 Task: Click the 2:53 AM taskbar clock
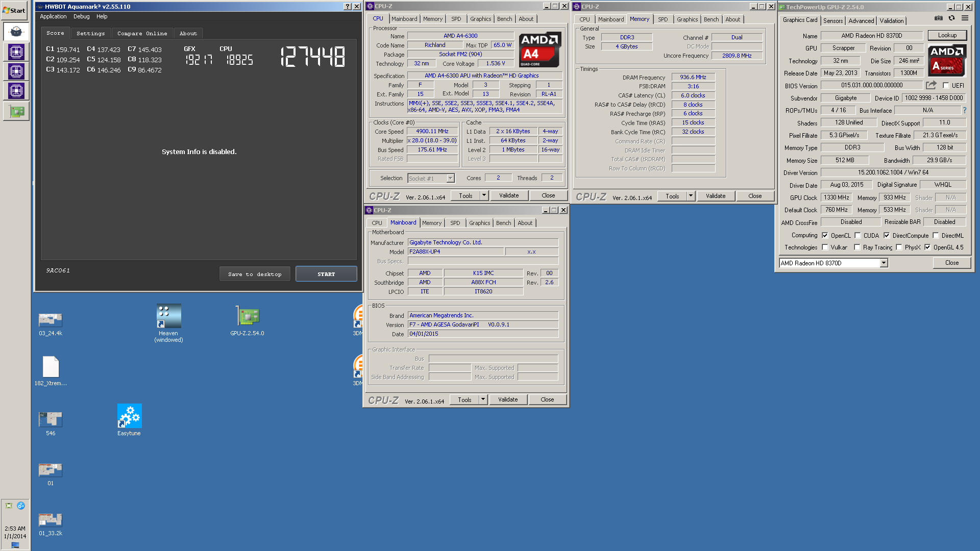coord(15,529)
